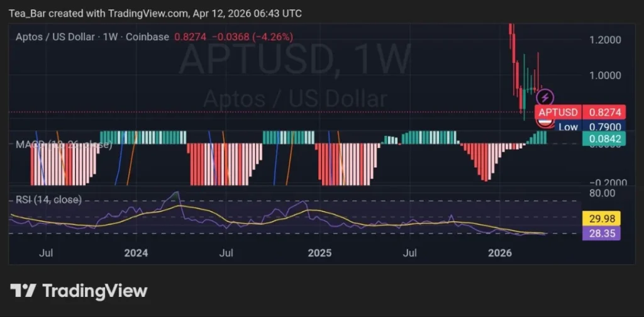
Task: Click the Low label on price axis
Action: click(x=568, y=127)
